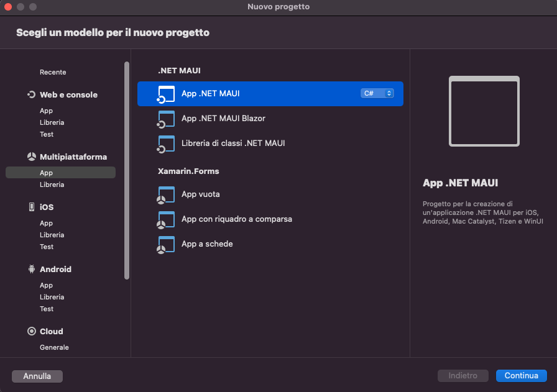Select Libreria under Multipiattaforma
The width and height of the screenshot is (557, 392).
pos(52,185)
